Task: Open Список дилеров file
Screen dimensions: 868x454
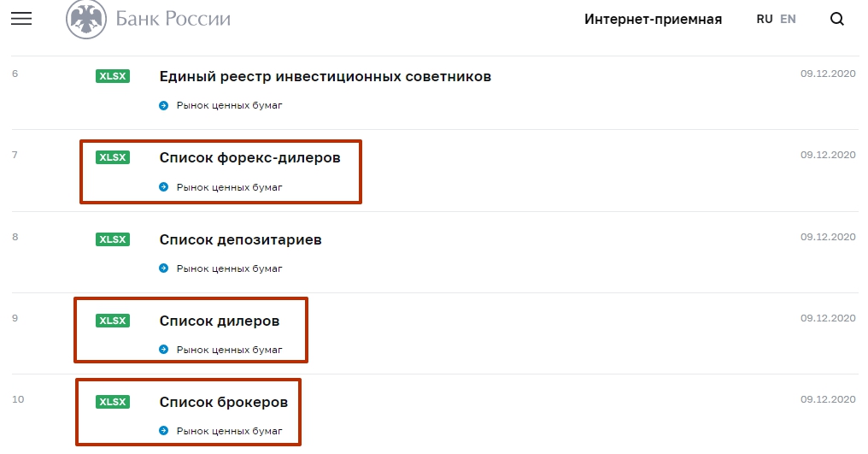Action: [219, 321]
